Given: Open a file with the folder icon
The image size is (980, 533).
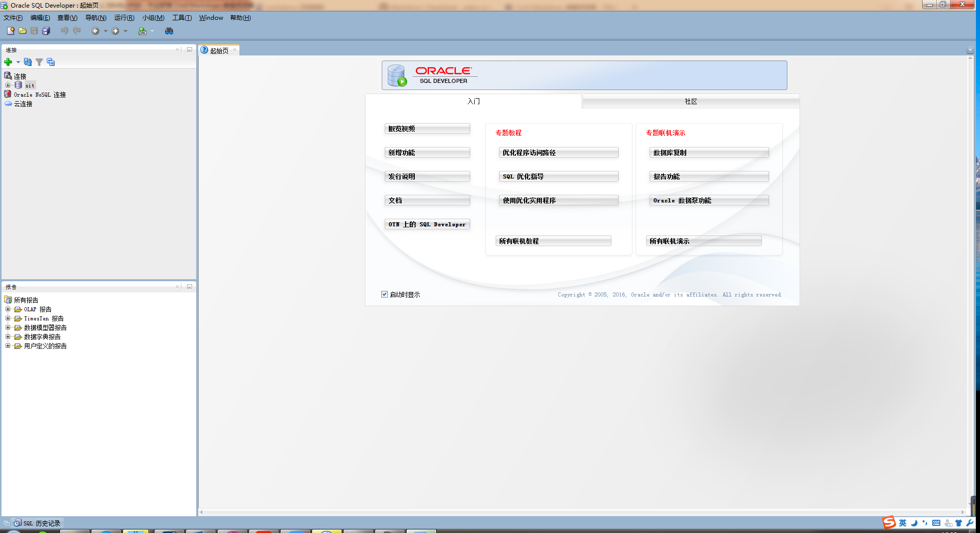Looking at the screenshot, I should tap(22, 31).
